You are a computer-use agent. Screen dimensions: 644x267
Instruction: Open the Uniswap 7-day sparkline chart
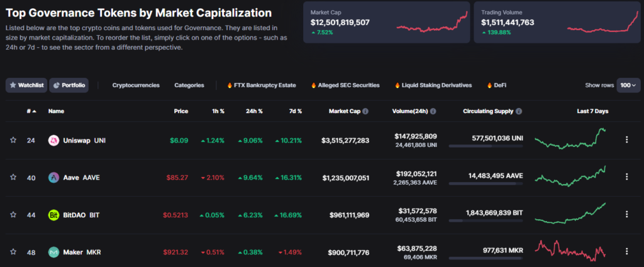click(570, 139)
